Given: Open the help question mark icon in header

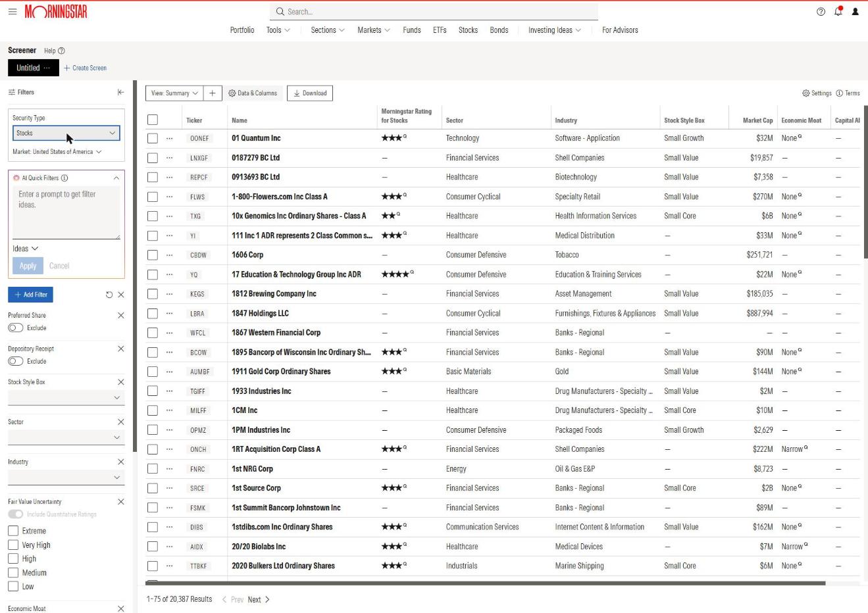Looking at the screenshot, I should point(821,12).
